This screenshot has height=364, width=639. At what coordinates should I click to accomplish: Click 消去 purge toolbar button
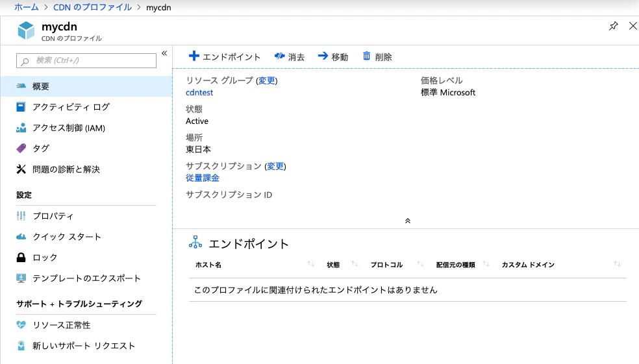(290, 56)
